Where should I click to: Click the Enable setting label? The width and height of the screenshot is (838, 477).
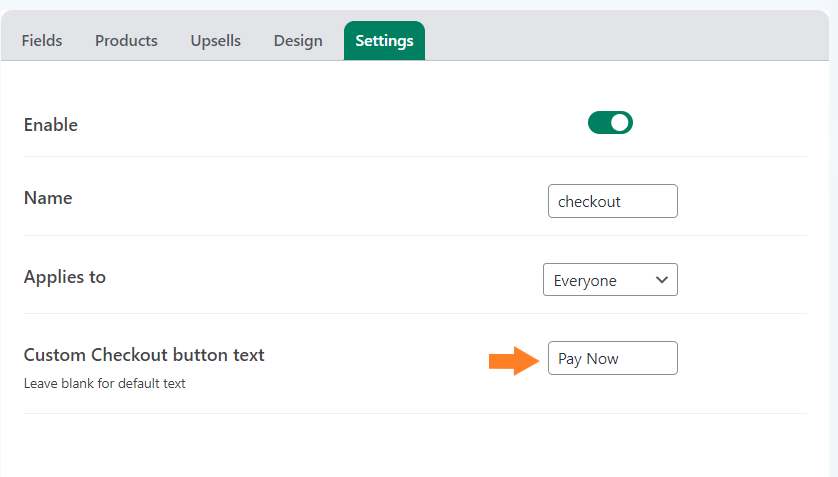(x=51, y=125)
